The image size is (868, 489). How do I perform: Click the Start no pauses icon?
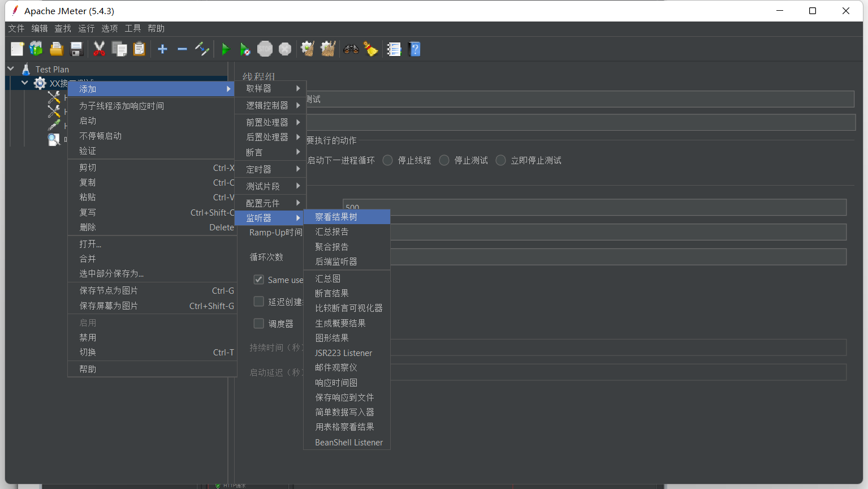[245, 49]
